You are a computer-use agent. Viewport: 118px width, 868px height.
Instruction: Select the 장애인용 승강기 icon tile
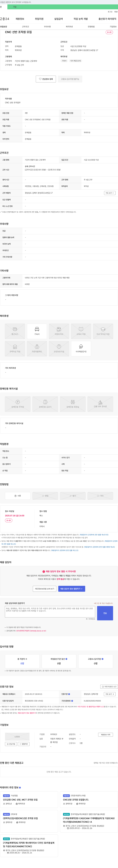pos(45,404)
